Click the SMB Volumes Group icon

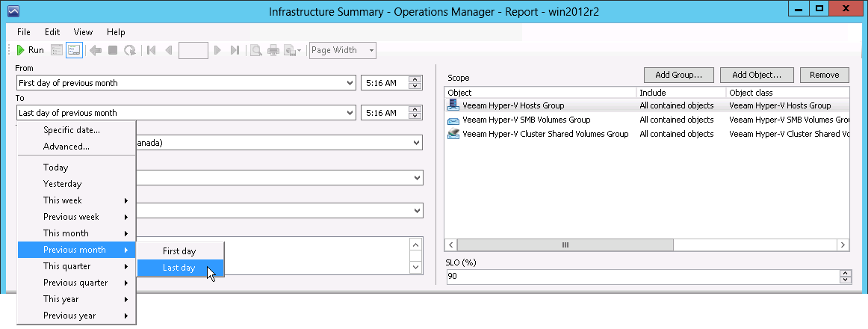point(453,120)
